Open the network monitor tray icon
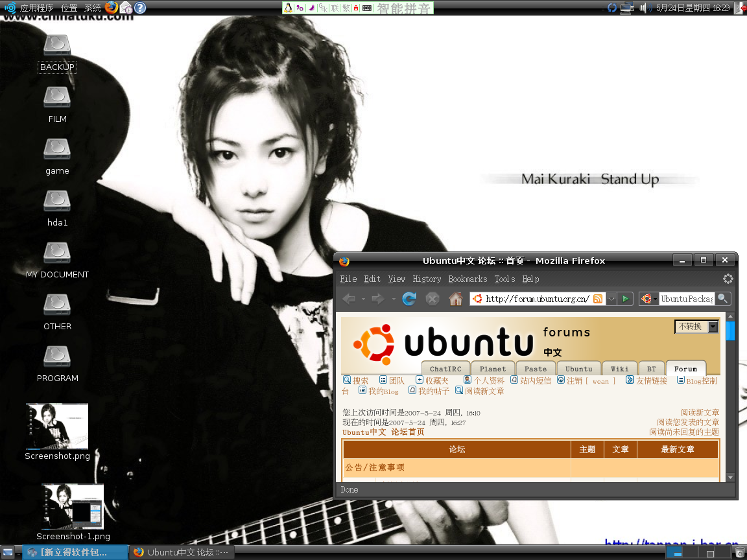The height and width of the screenshot is (560, 747). tap(628, 8)
